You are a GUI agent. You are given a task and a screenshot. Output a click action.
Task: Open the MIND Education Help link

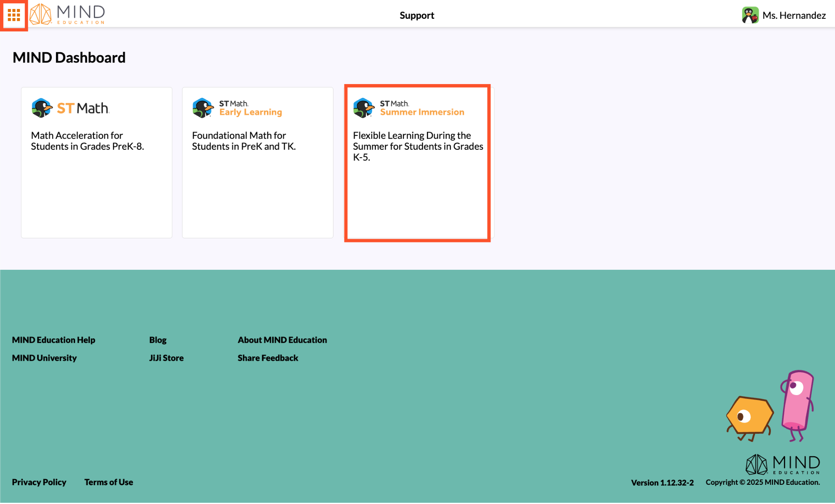[53, 340]
